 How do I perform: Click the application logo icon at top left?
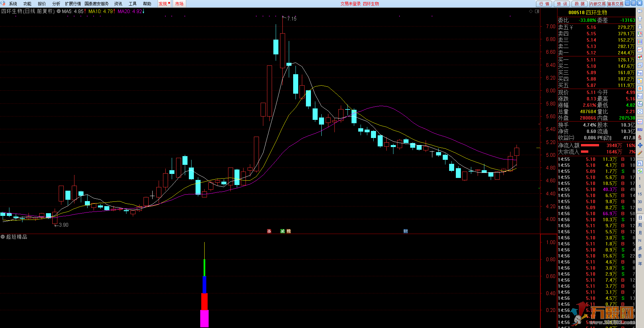pos(3,3)
